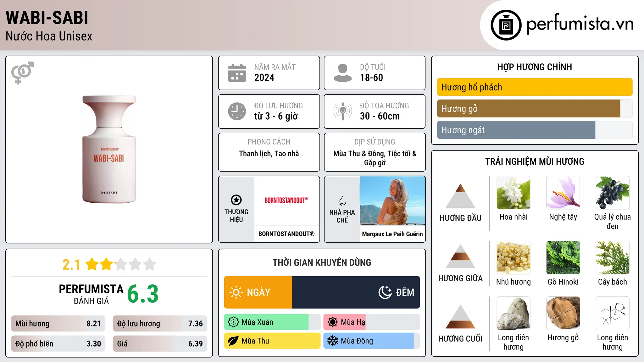Click the perfumer Margaux Le Paih Guérin photo
Image resolution: width=644 pixels, height=362 pixels.
tap(392, 200)
